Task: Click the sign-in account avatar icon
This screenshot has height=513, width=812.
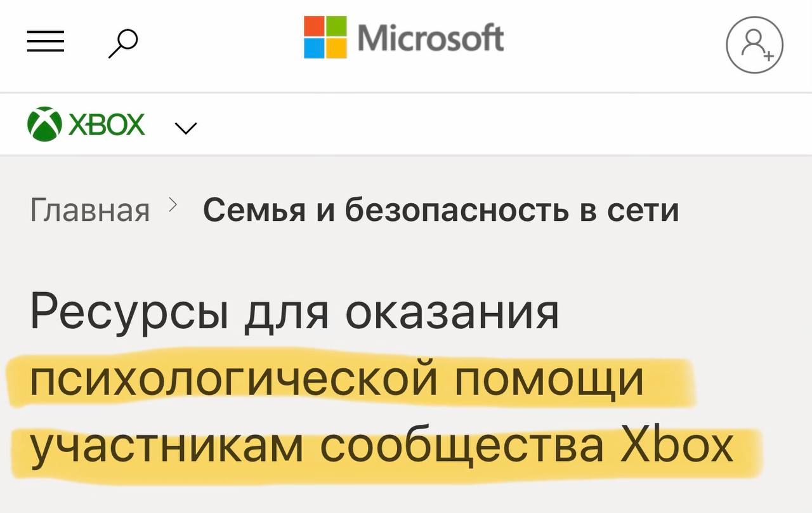Action: pyautogui.click(x=754, y=46)
